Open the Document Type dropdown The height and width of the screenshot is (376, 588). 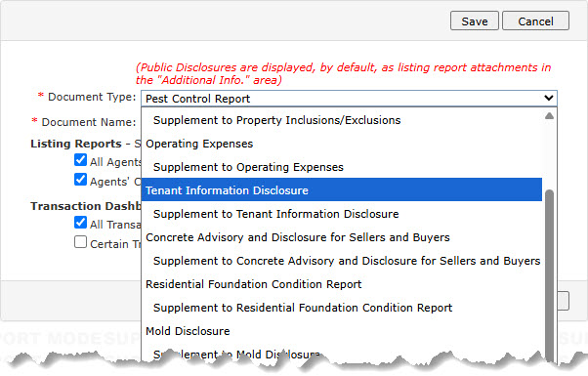pyautogui.click(x=349, y=99)
